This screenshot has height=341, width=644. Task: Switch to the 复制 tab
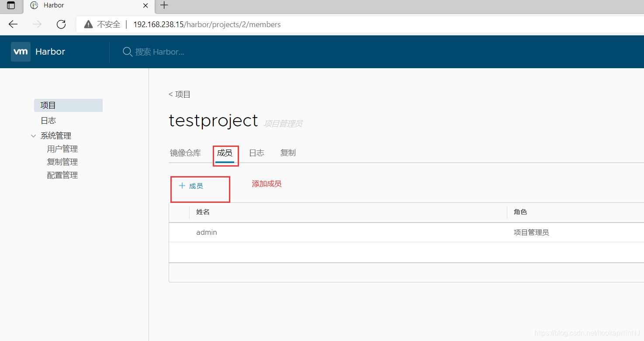288,153
